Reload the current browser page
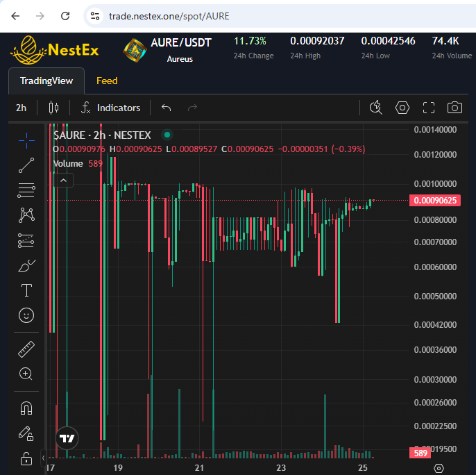Image resolution: width=476 pixels, height=475 pixels. (x=65, y=16)
